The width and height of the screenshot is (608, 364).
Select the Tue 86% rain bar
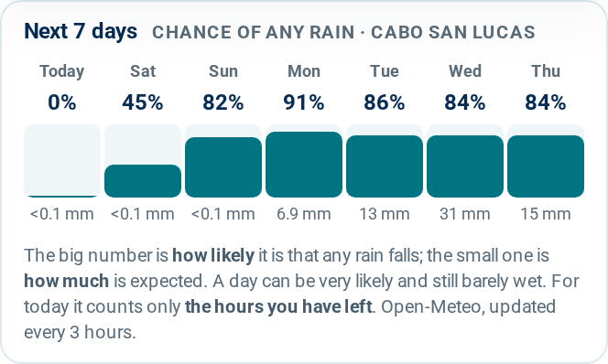click(x=385, y=161)
